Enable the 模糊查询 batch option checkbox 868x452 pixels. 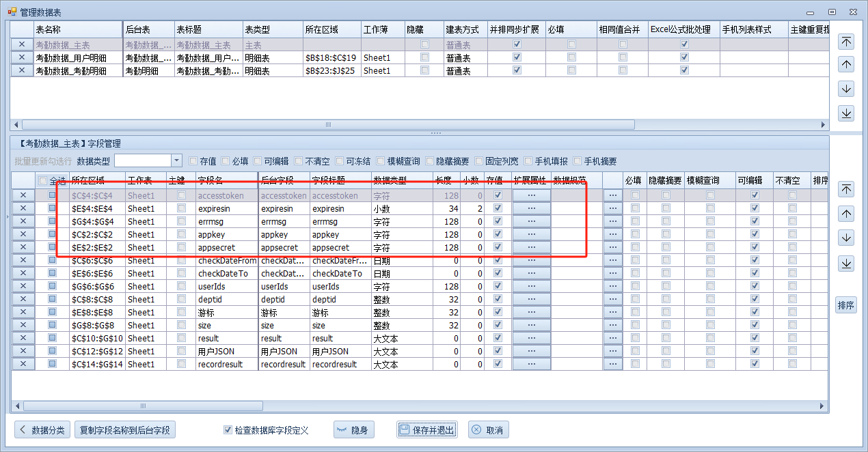tap(380, 161)
